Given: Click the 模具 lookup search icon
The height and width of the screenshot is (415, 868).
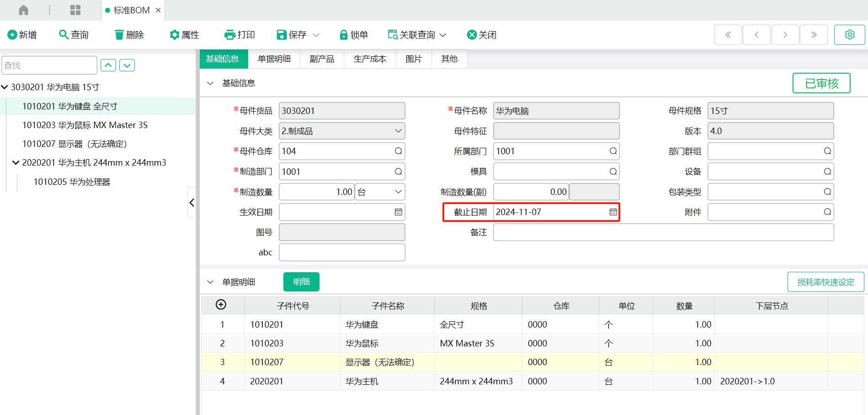Looking at the screenshot, I should (613, 172).
